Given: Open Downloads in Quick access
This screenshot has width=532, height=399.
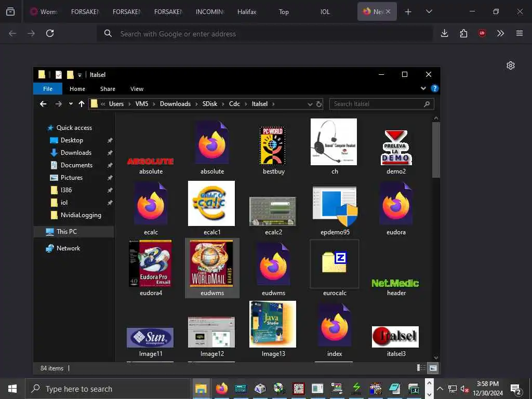Looking at the screenshot, I should click(76, 153).
